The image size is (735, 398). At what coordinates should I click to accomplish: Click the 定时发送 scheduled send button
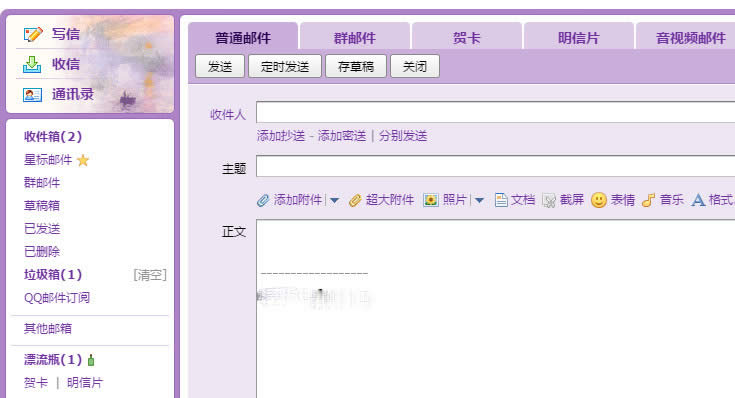285,66
